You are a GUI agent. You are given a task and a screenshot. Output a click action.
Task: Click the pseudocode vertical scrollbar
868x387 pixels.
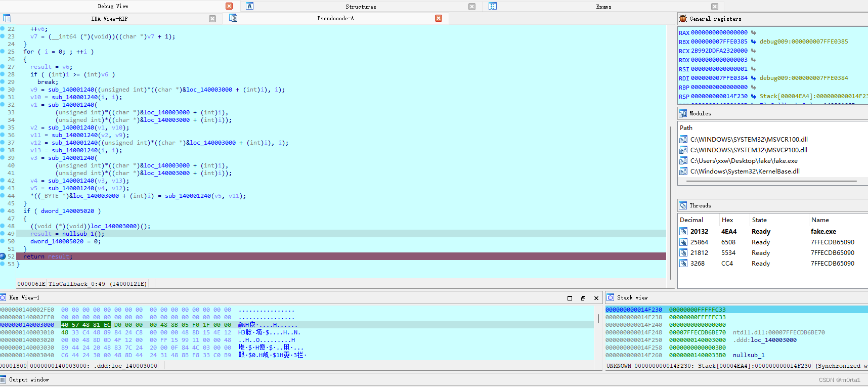[x=671, y=202]
